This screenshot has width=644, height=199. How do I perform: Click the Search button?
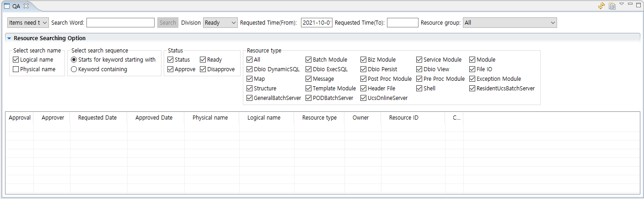pos(168,23)
